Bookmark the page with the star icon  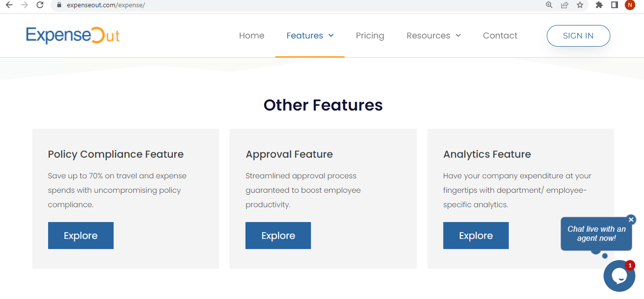click(x=580, y=6)
